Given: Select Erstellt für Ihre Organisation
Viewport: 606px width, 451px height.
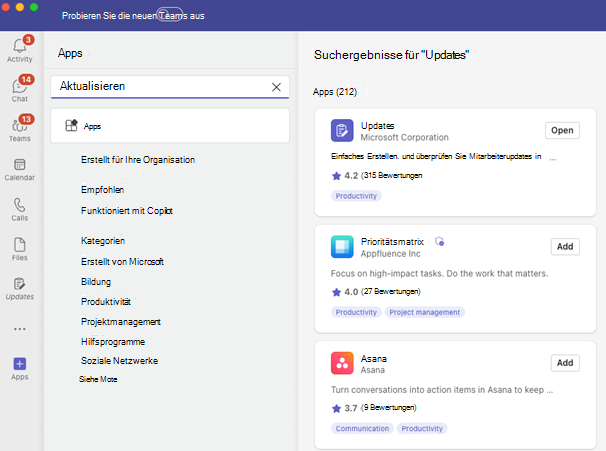Looking at the screenshot, I should click(x=138, y=160).
